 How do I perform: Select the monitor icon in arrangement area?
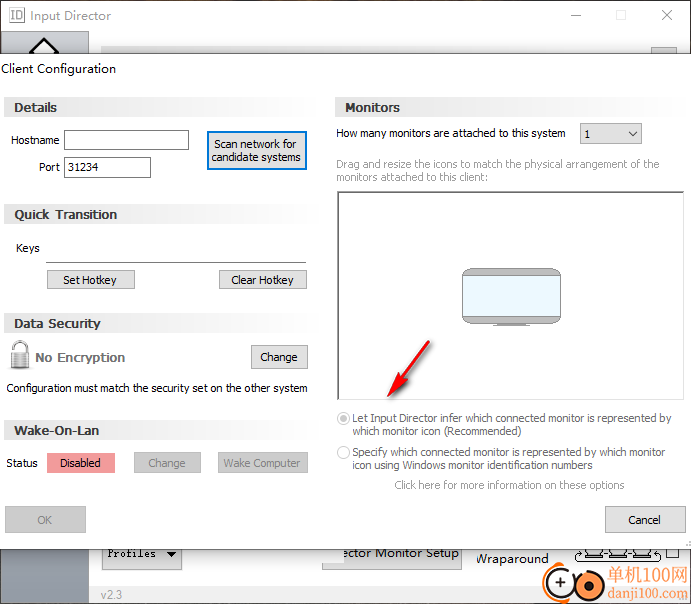click(511, 297)
